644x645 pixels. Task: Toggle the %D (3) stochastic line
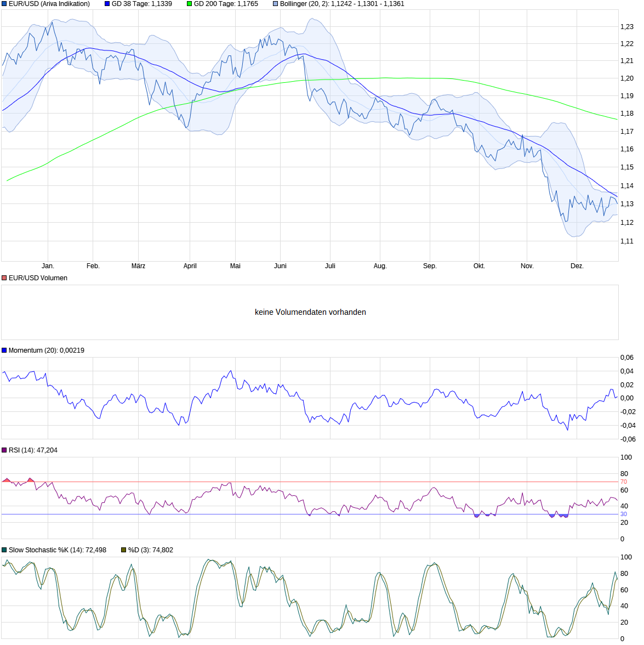coord(123,550)
